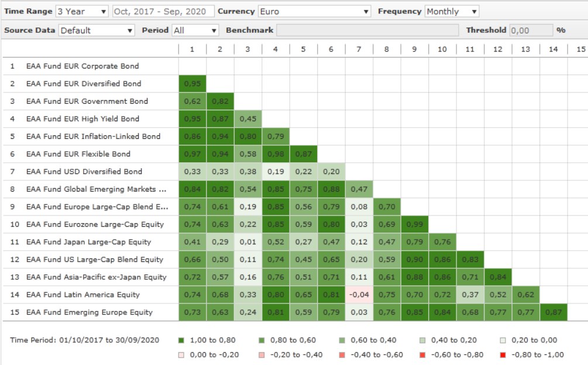Image resolution: width=588 pixels, height=365 pixels.
Task: Select EAA Fund EUR Corporate Bond row
Action: click(82, 66)
